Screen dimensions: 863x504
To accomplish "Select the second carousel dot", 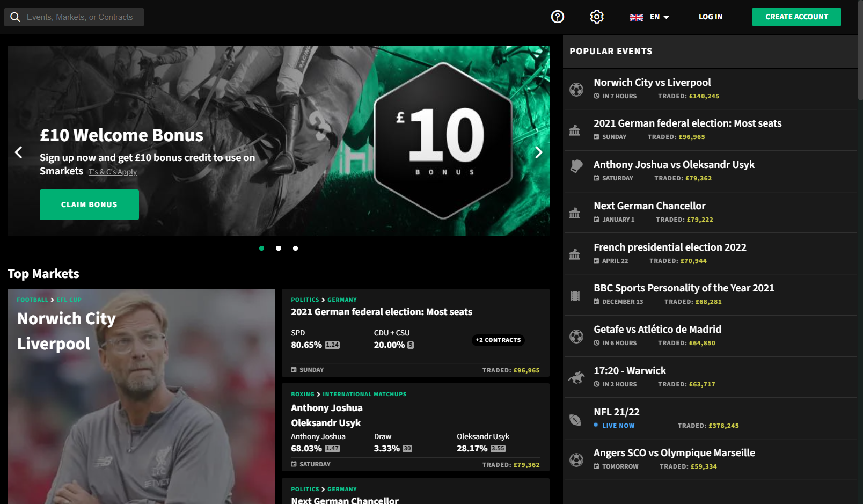I will (279, 249).
